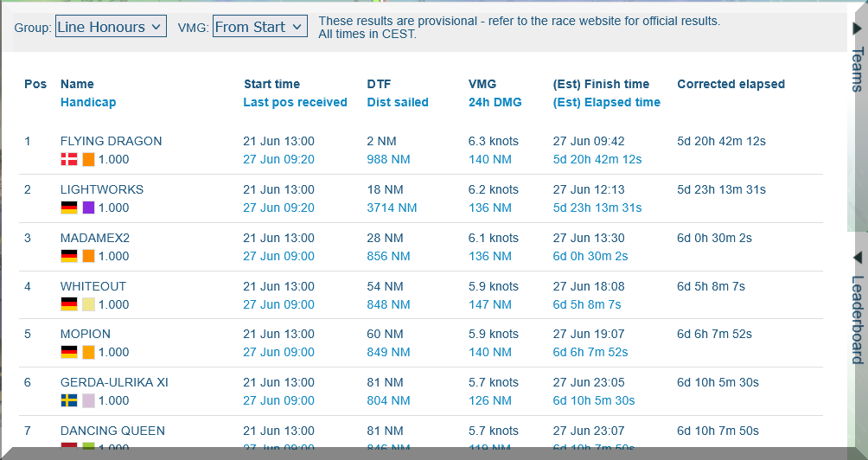Click the purple swatch for LIGHTWORKS
Viewport: 868px width, 460px height.
point(88,208)
